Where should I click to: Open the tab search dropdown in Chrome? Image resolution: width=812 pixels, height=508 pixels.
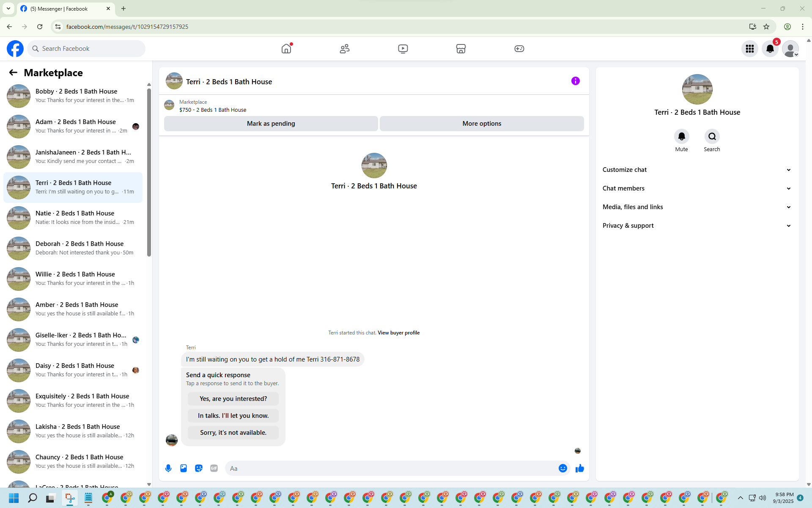[x=8, y=8]
